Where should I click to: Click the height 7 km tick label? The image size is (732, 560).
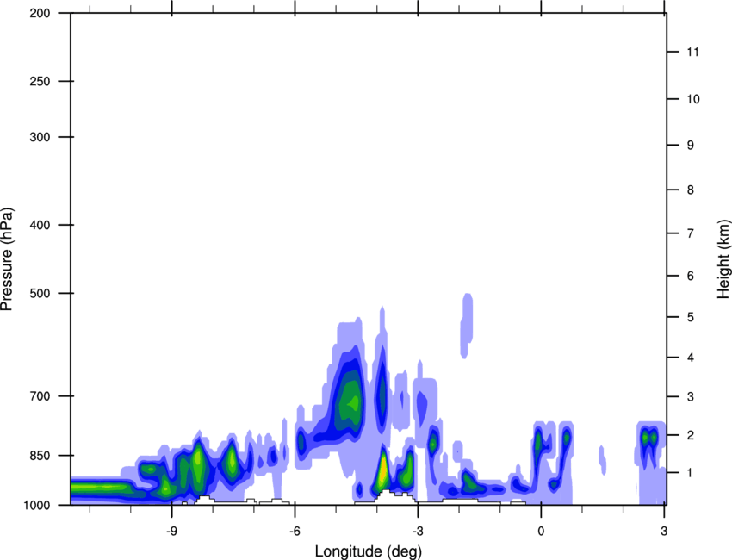point(691,233)
